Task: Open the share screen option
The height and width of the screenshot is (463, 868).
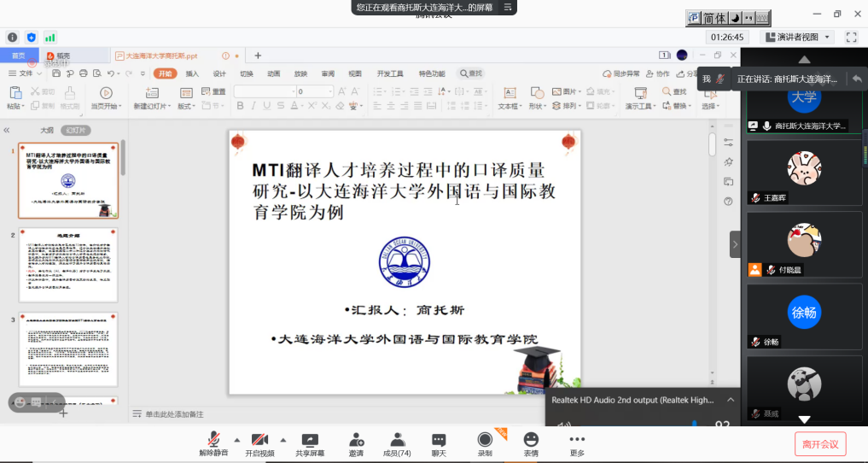Action: tap(310, 444)
